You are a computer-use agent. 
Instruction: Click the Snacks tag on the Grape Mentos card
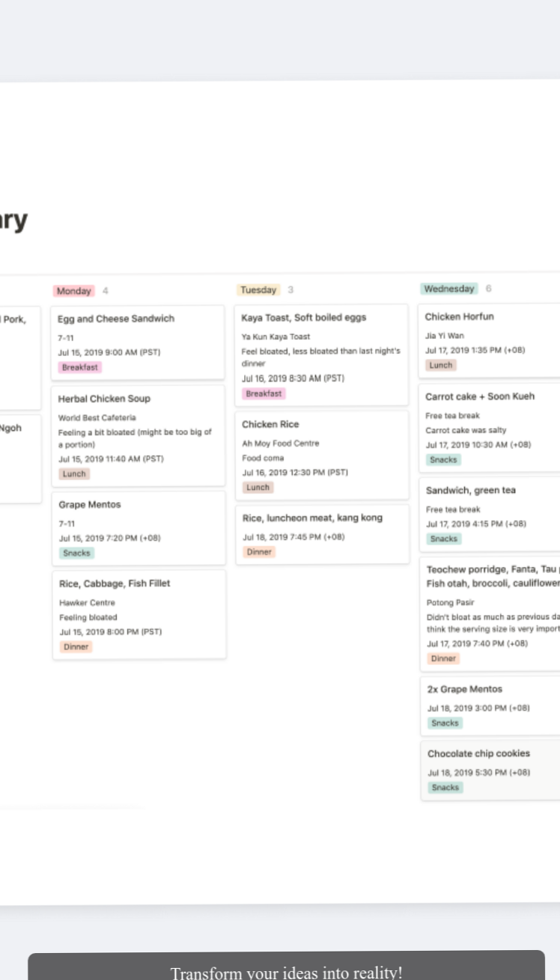(76, 553)
